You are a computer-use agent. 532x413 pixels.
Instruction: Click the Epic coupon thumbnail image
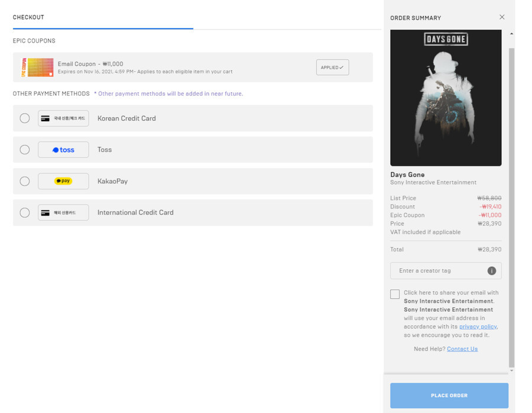click(x=37, y=67)
